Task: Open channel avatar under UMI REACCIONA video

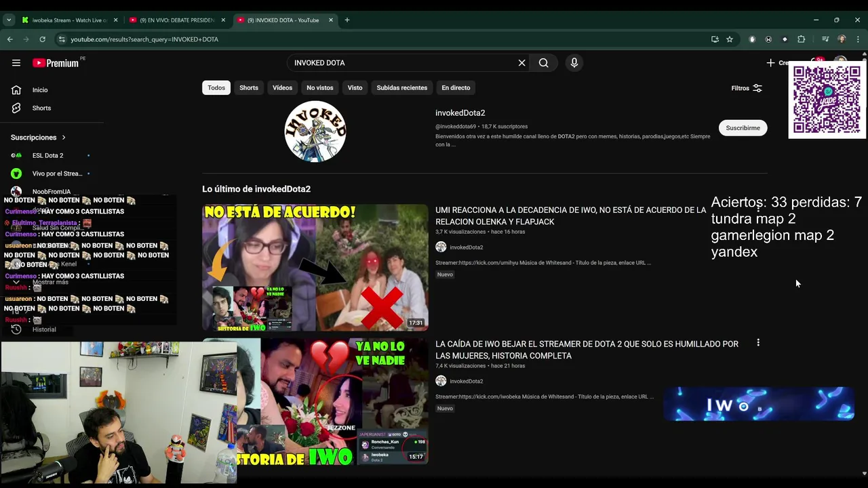Action: pyautogui.click(x=441, y=247)
